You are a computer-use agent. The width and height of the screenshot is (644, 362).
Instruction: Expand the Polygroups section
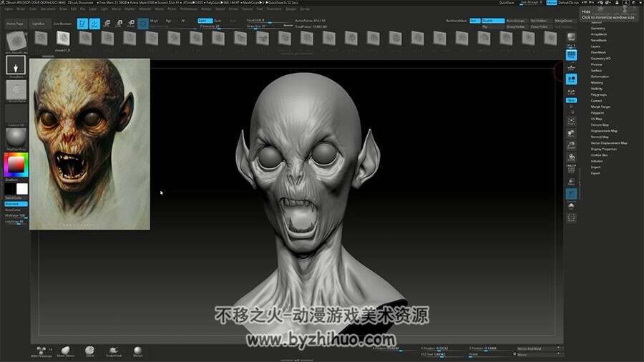pyautogui.click(x=599, y=94)
